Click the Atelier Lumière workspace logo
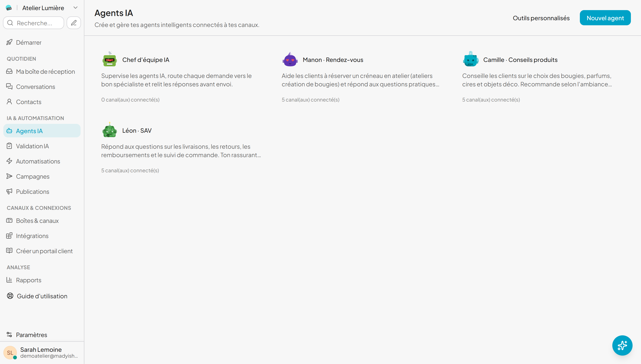The height and width of the screenshot is (364, 641). (x=9, y=8)
